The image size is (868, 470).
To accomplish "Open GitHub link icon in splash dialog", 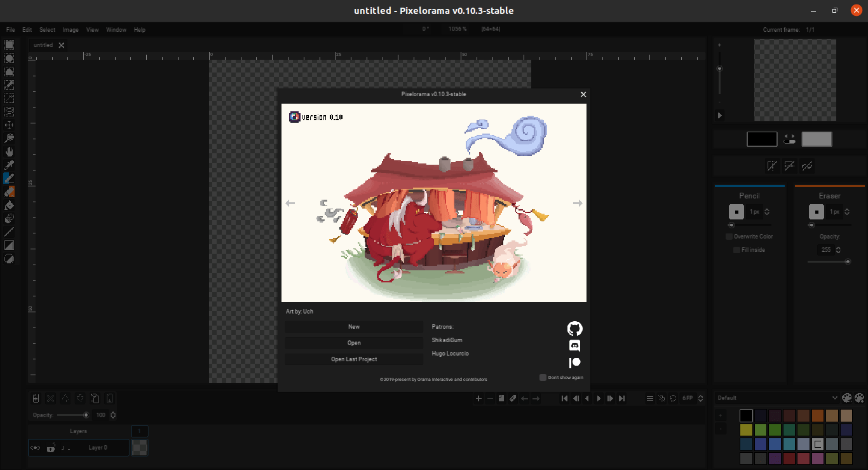I will (574, 329).
